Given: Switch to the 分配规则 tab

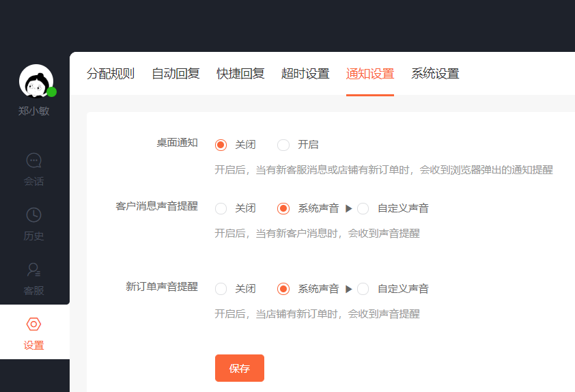Looking at the screenshot, I should click(x=111, y=74).
